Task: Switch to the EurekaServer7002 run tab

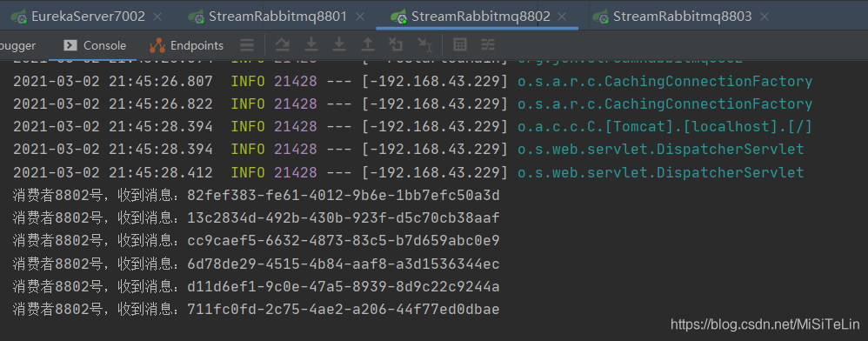Action: [88, 17]
